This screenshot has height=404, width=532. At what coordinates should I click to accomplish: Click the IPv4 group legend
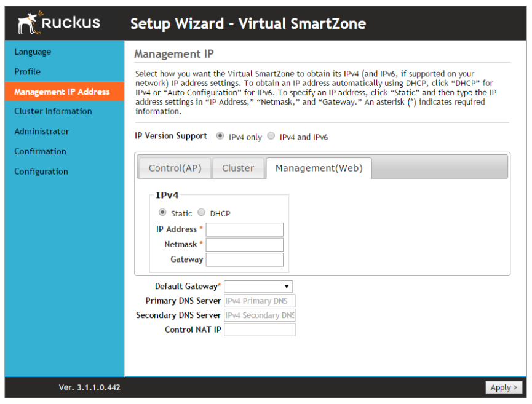(167, 195)
